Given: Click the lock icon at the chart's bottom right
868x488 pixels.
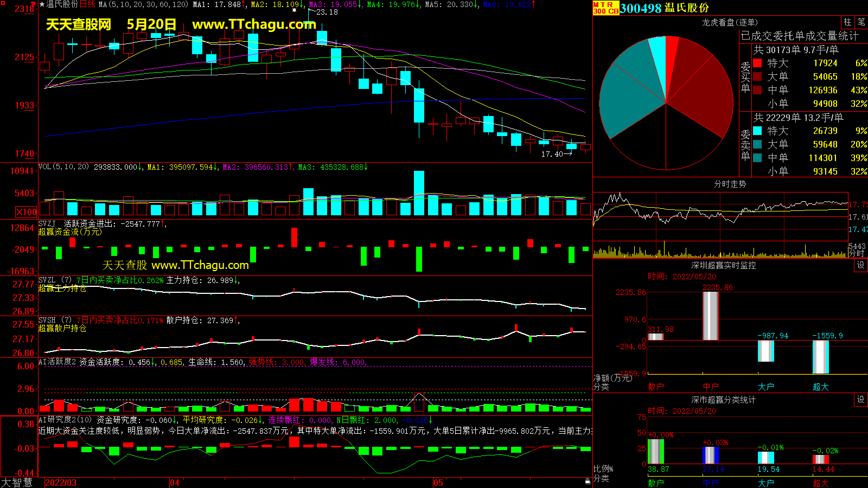Looking at the screenshot, I should tap(588, 481).
